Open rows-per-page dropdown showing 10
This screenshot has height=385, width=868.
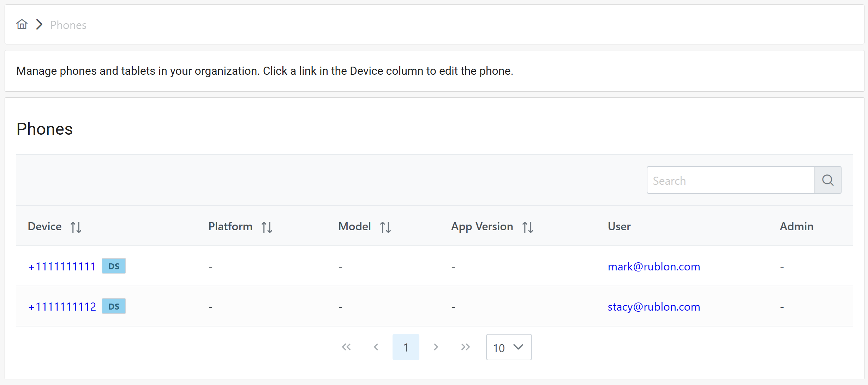click(x=508, y=347)
